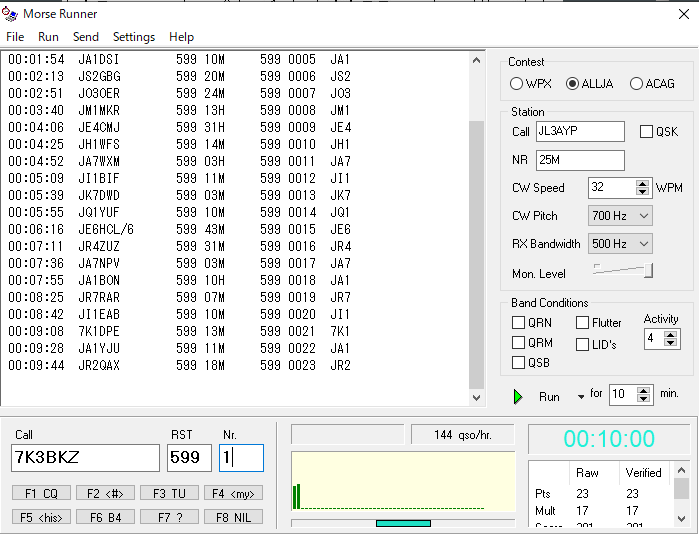Increase run duration minutes up arrow

pyautogui.click(x=643, y=390)
